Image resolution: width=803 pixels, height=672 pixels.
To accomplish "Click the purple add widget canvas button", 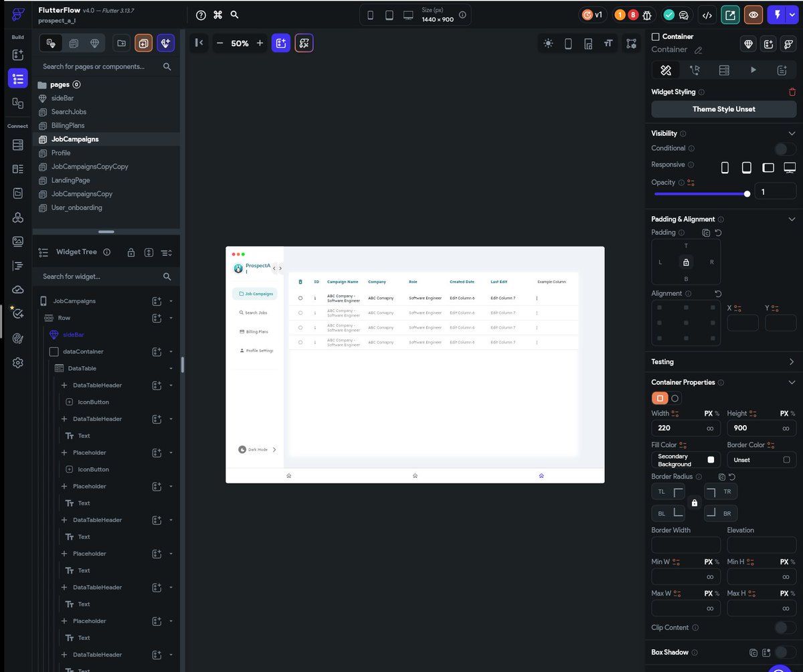I will pos(281,43).
